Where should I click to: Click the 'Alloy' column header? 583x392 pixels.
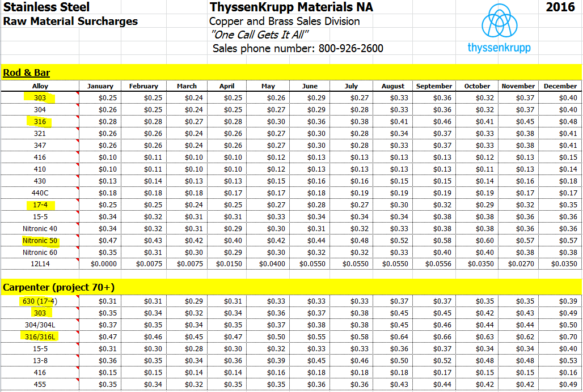tap(40, 86)
